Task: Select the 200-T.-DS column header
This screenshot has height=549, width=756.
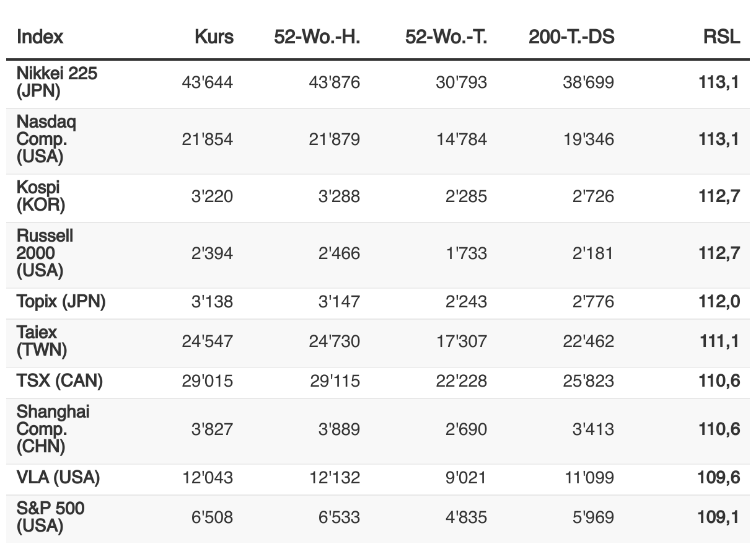Action: (x=571, y=37)
